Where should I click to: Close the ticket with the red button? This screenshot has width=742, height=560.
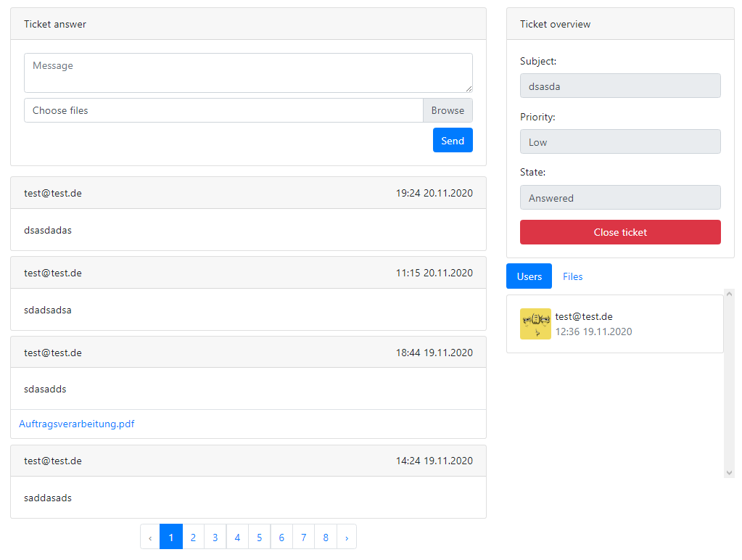pyautogui.click(x=620, y=232)
